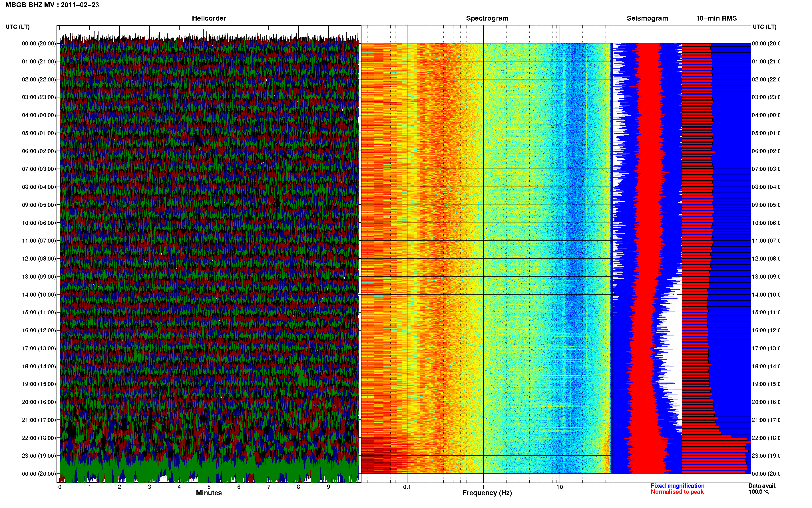This screenshot has width=812, height=508.
Task: Click the Minutes axis label
Action: (x=209, y=493)
